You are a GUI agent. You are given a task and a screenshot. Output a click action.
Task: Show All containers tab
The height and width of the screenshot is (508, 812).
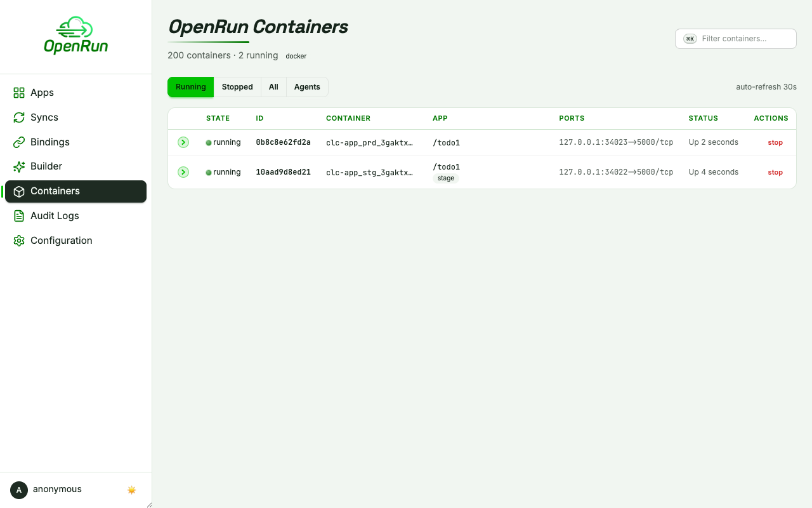click(273, 87)
